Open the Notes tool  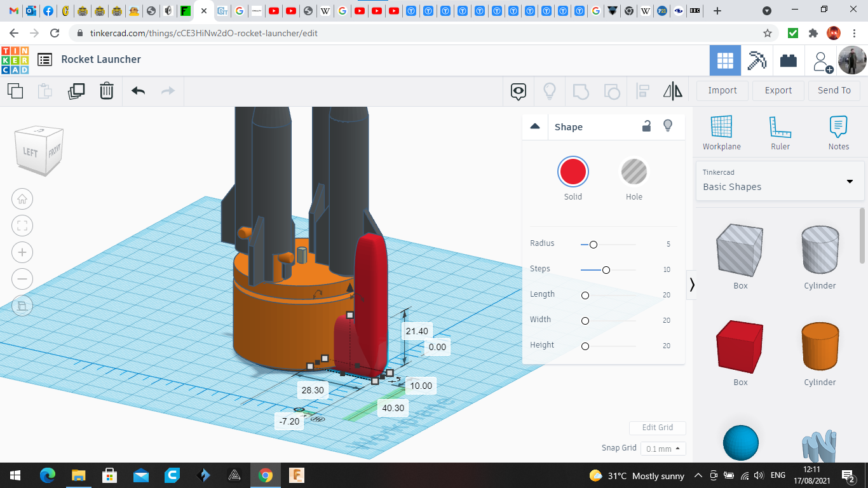(x=838, y=133)
